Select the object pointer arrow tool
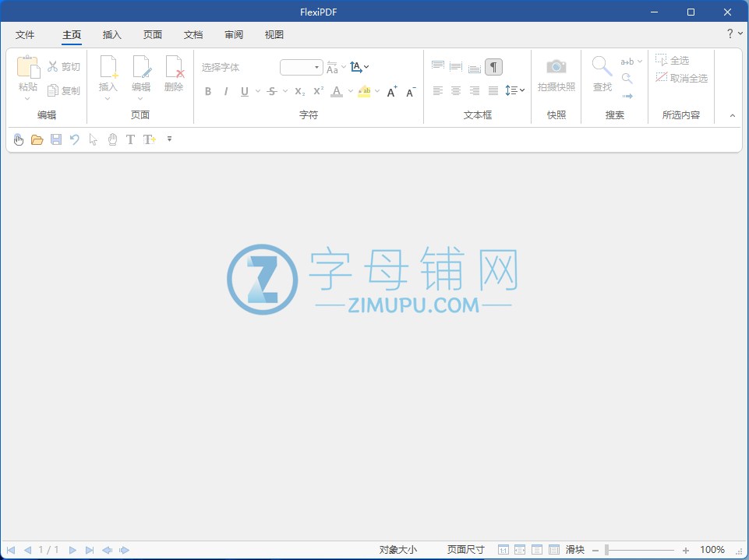Viewport: 749px width, 560px height. point(94,139)
